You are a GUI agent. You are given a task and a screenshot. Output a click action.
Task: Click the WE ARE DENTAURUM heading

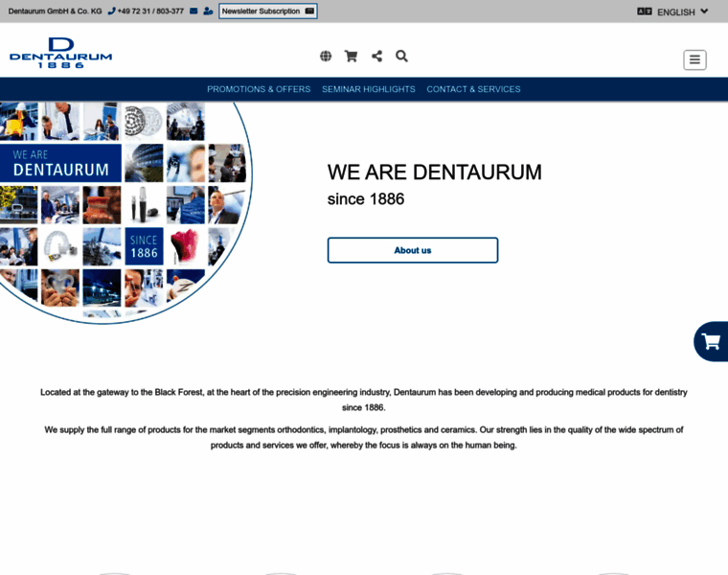(x=434, y=172)
